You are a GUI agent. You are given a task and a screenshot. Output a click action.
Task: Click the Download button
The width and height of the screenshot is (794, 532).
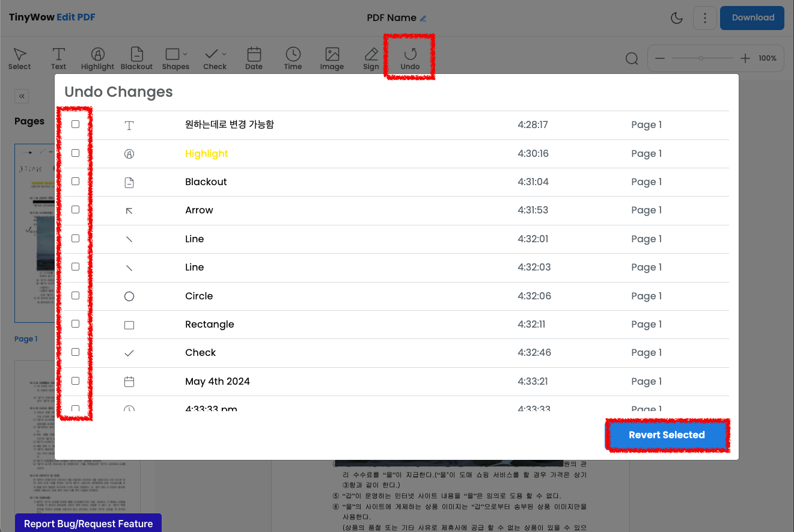(x=752, y=17)
